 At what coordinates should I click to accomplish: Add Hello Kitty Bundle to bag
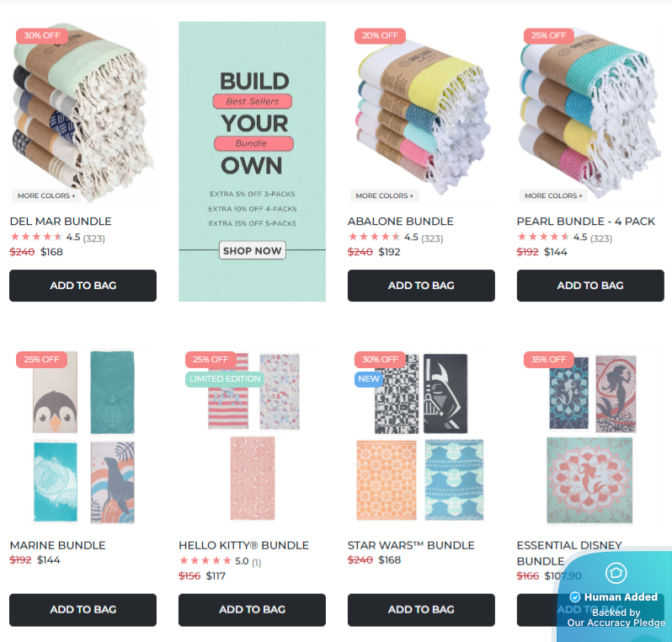click(252, 610)
